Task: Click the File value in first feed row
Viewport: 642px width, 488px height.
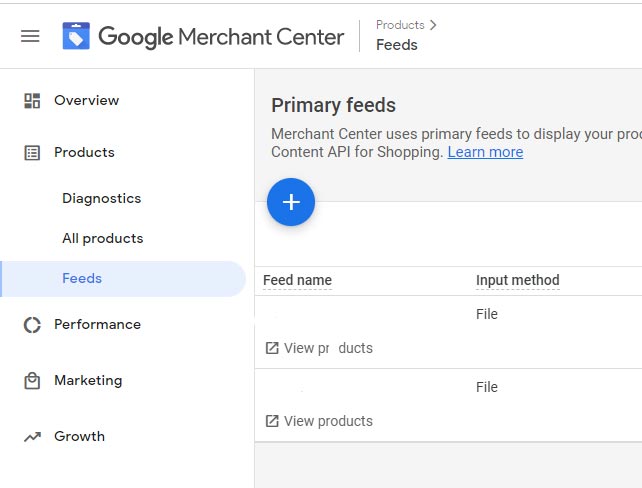Action: coord(487,314)
